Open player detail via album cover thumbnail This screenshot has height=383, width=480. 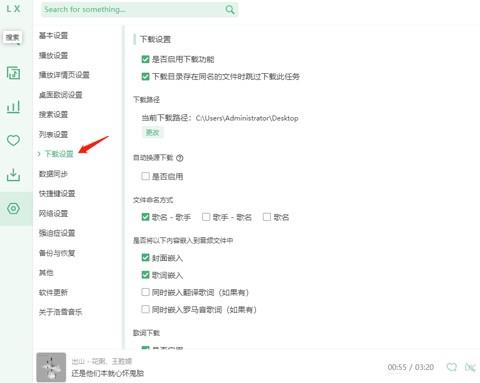[x=51, y=367]
